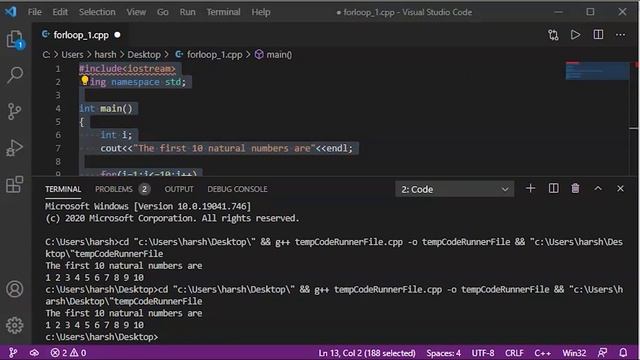Screen dimensions: 640x360
Task: Click the editor minimap
Action: tap(597, 71)
